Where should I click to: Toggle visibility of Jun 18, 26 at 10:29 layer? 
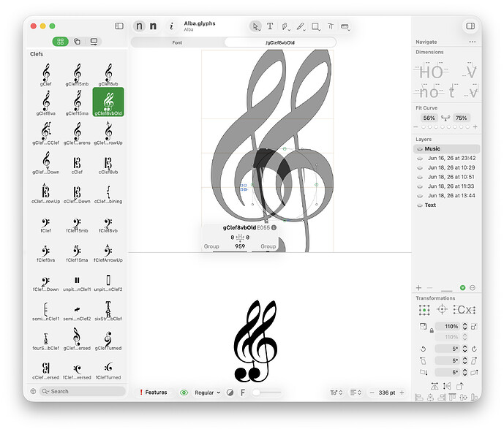[x=419, y=167]
